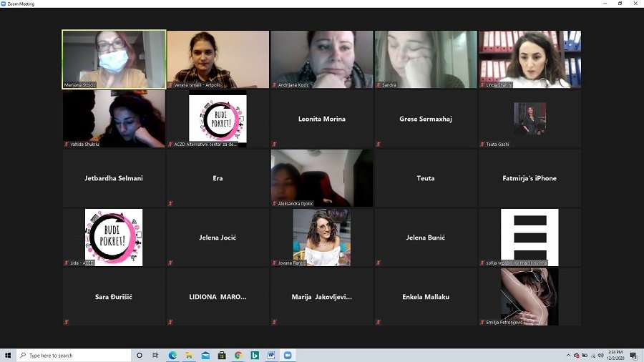Screen dimensions: 644x362
Task: Select Marijana Stojic's video tile
Action: point(114,59)
